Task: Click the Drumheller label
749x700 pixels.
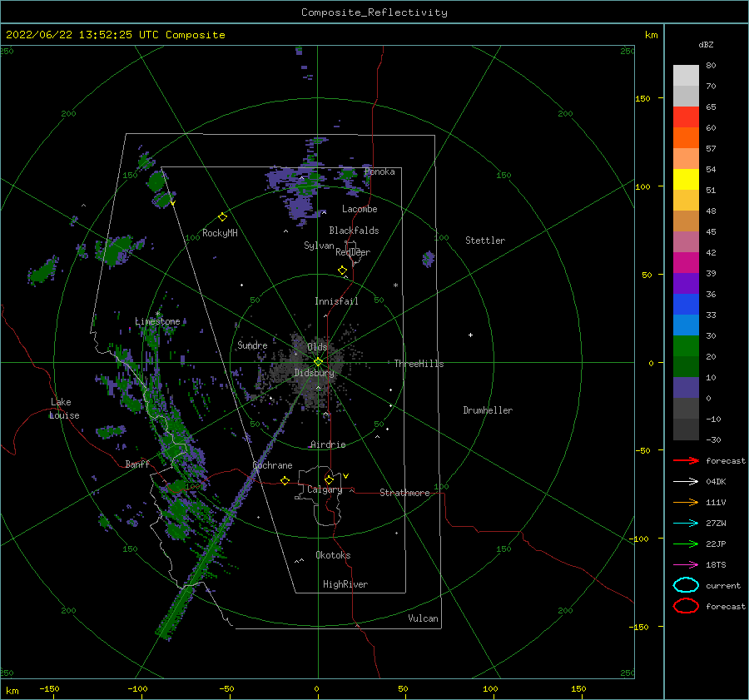Action: (488, 410)
